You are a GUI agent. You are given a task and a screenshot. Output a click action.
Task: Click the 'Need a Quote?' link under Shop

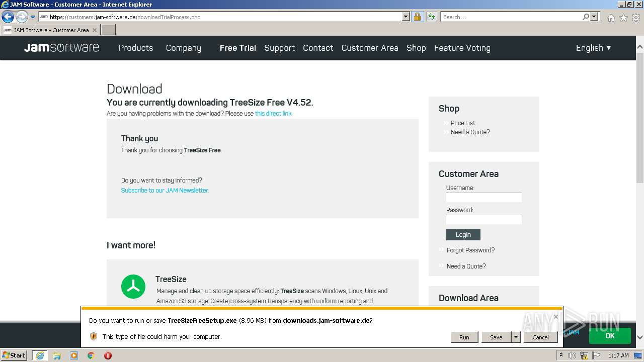470,132
